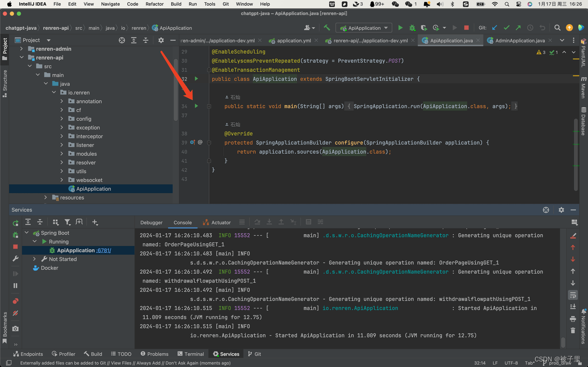
Task: Clear console trash icon
Action: (x=573, y=330)
